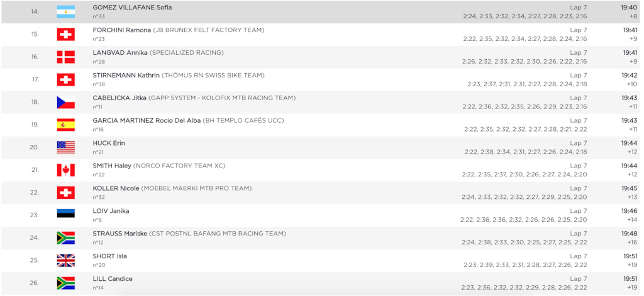644x296 pixels.
Task: Click UK flag beside Short Isla
Action: tap(65, 260)
